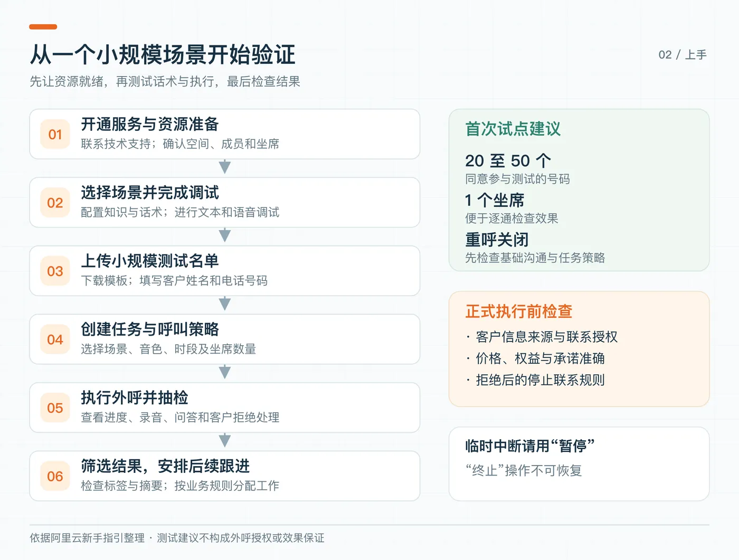Click the heading 临时中断请用“暂停”
This screenshot has height=560, width=739.
tap(530, 446)
